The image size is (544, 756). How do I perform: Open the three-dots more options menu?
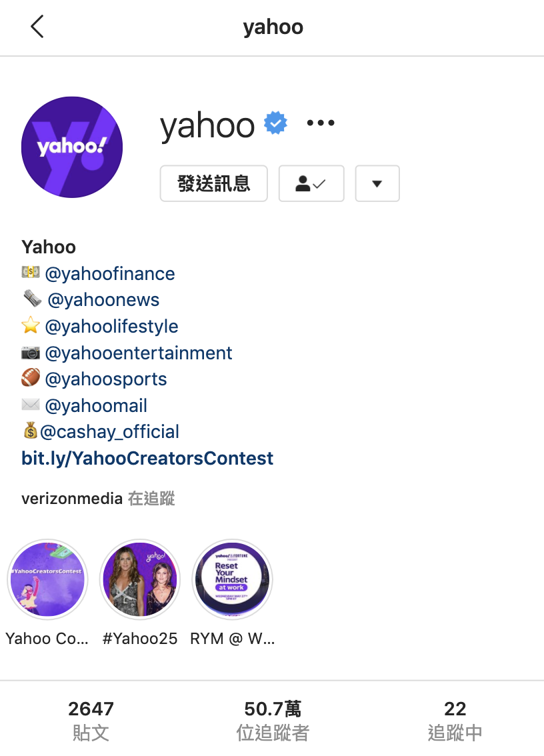[321, 123]
